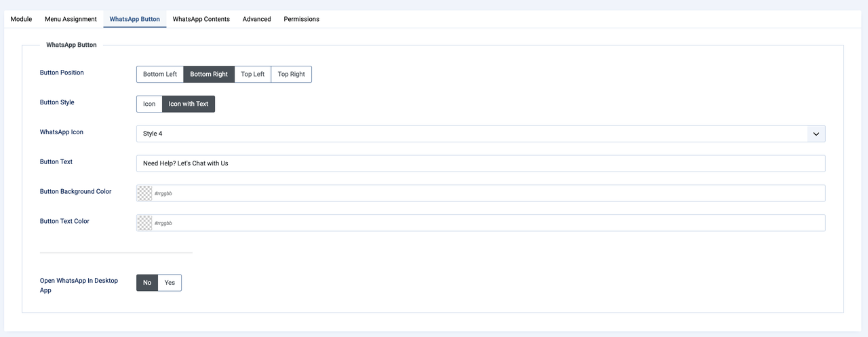Click the Button Text label
This screenshot has height=337, width=868.
point(56,162)
